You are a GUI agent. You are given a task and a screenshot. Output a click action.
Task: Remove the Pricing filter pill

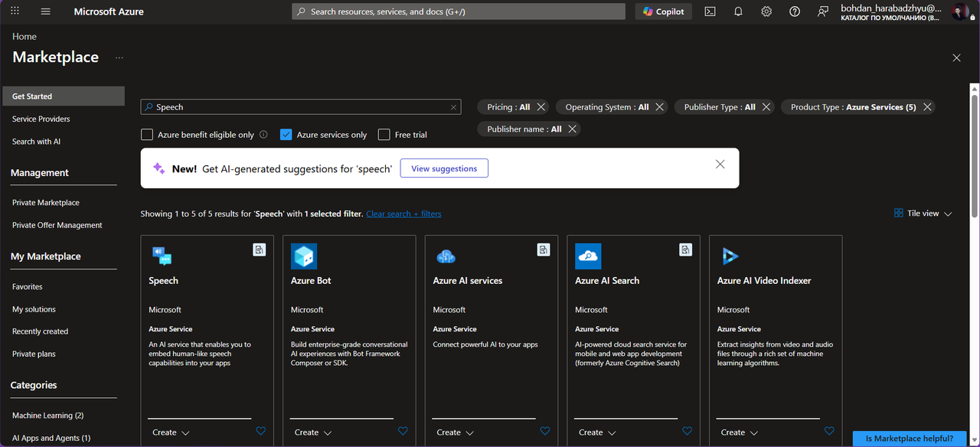point(541,107)
